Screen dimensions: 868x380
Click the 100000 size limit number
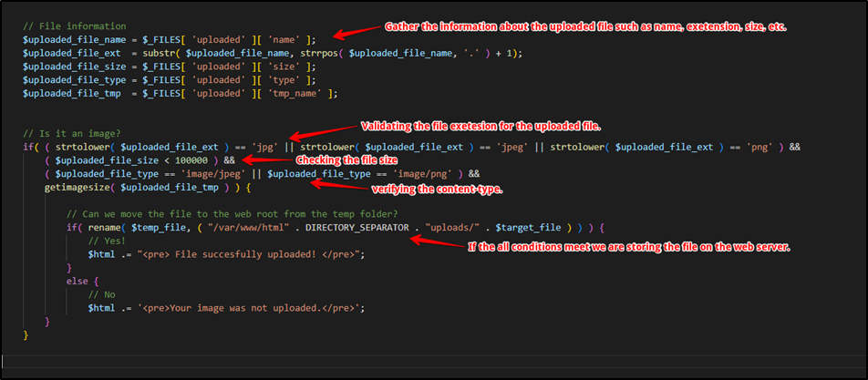pyautogui.click(x=191, y=160)
